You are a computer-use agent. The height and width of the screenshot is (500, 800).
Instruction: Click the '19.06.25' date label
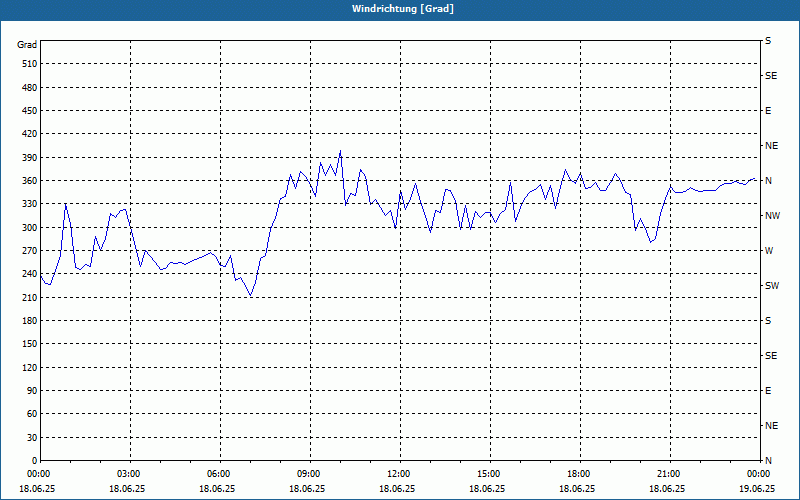(758, 488)
